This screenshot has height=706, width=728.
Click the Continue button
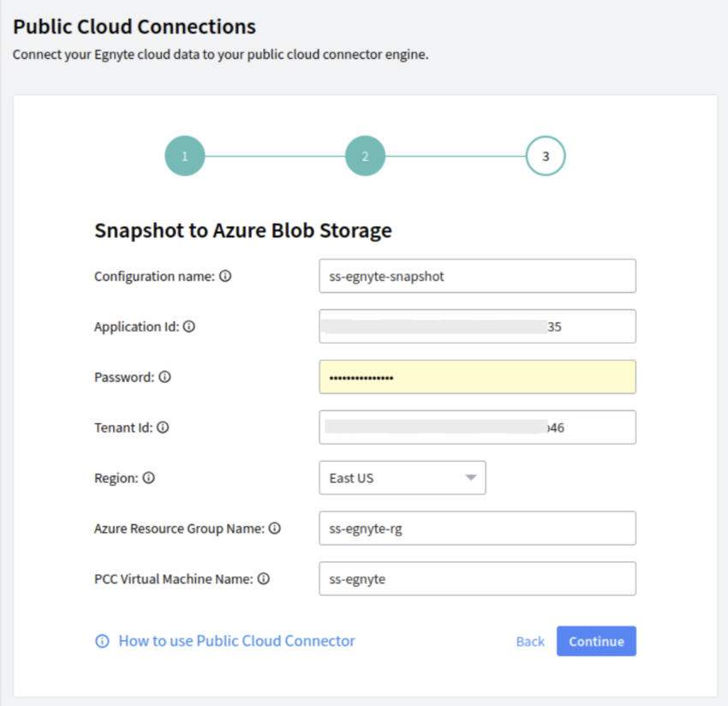596,641
